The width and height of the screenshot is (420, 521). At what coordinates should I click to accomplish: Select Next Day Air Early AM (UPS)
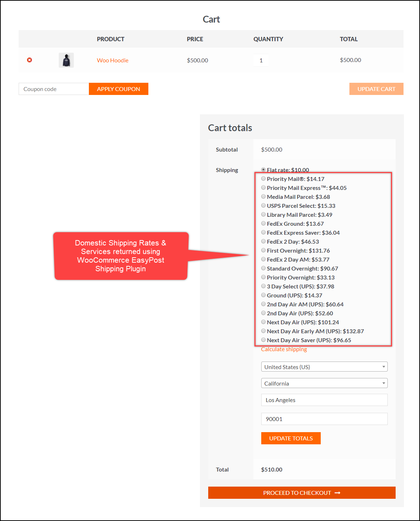263,331
